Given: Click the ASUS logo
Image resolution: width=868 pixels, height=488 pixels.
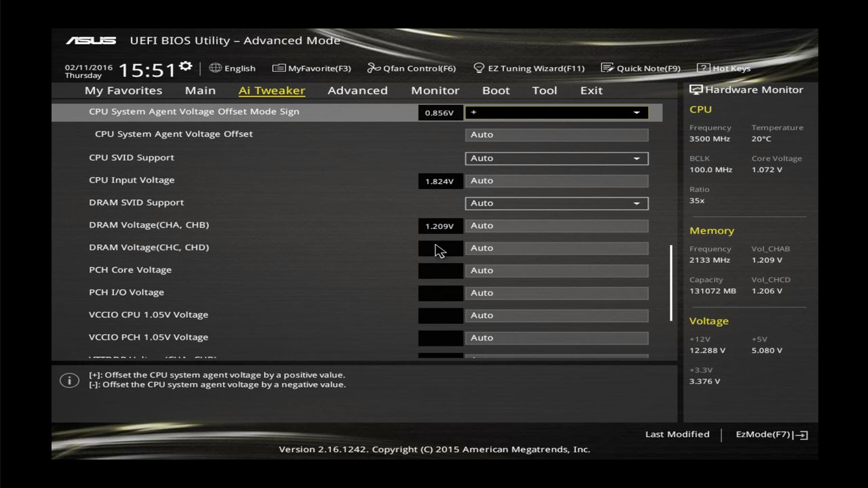Looking at the screenshot, I should pos(90,41).
